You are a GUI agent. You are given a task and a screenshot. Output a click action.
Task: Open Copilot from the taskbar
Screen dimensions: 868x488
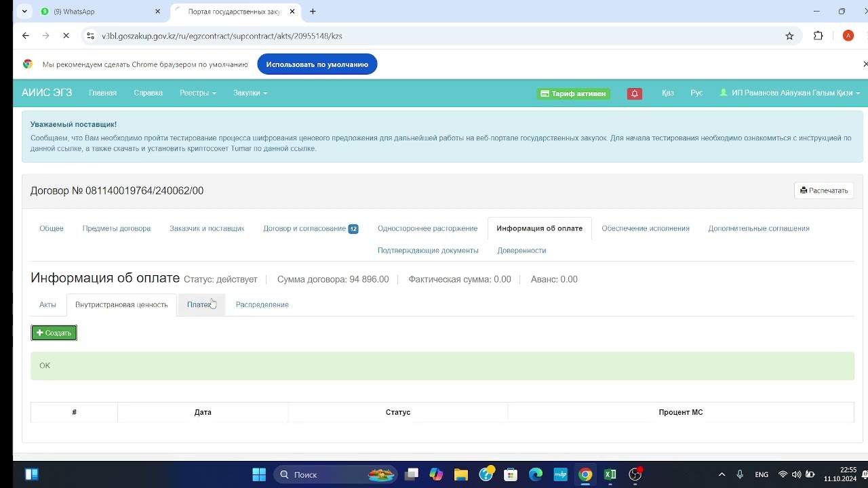point(436,474)
